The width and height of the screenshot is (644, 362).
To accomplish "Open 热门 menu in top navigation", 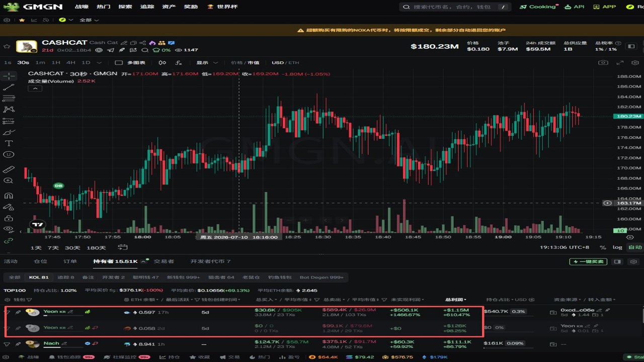I will point(104,7).
